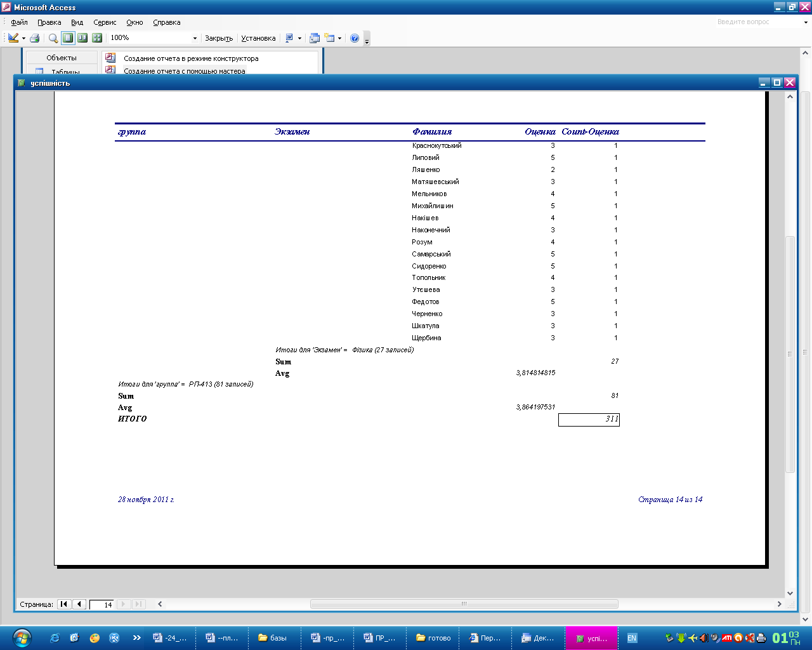Click the Закрыть button

219,38
